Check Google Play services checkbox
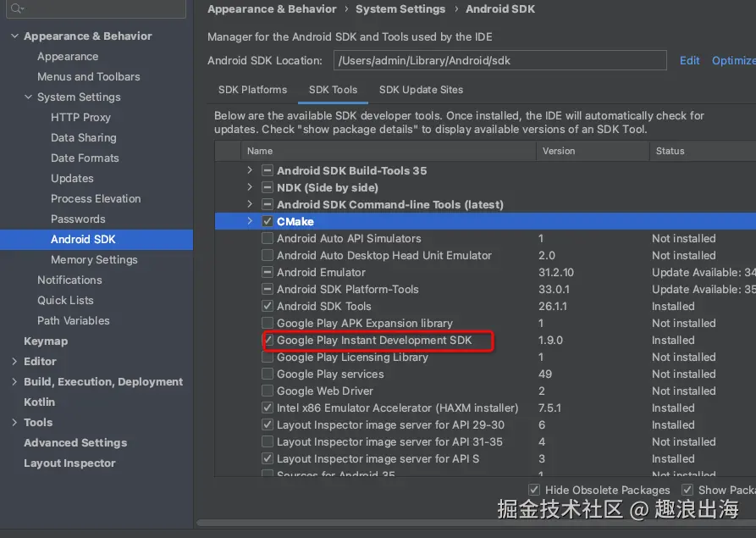The image size is (756, 538). coord(268,374)
